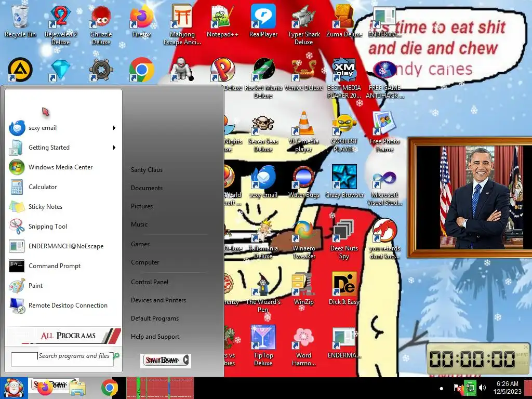532x399 pixels.
Task: Click the Obama photo frame gadget
Action: (x=470, y=197)
